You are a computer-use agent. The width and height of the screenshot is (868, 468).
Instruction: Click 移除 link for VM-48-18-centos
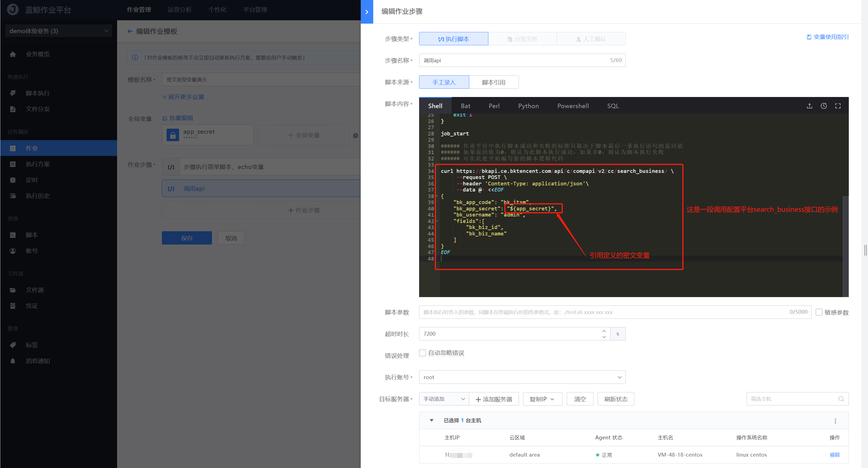(x=834, y=455)
